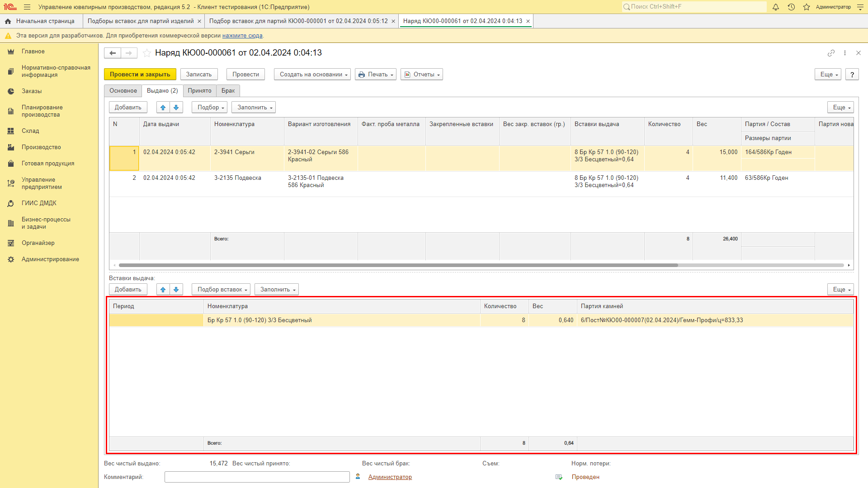Open Планирование производства in sidebar
The height and width of the screenshot is (488, 868).
click(x=42, y=111)
